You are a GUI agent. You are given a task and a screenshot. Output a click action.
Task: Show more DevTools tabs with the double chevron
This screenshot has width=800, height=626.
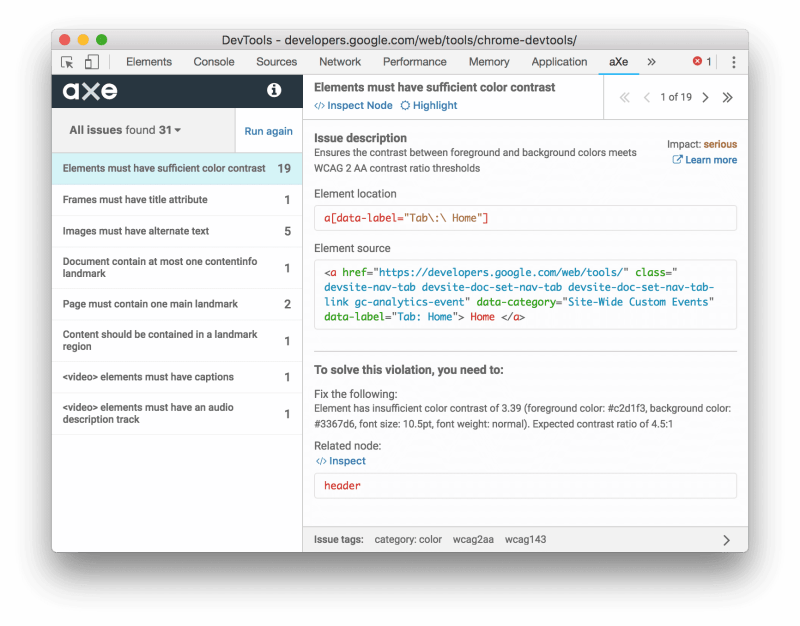coord(652,62)
